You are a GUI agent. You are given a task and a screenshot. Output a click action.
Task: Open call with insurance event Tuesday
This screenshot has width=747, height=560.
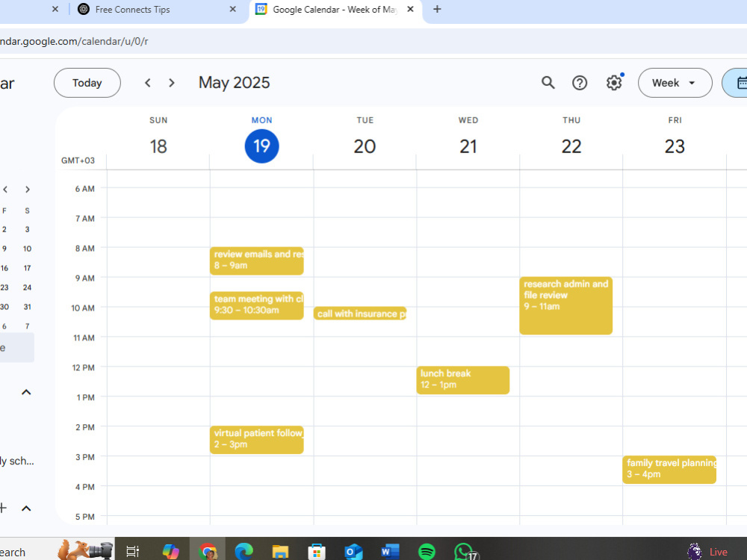point(360,314)
